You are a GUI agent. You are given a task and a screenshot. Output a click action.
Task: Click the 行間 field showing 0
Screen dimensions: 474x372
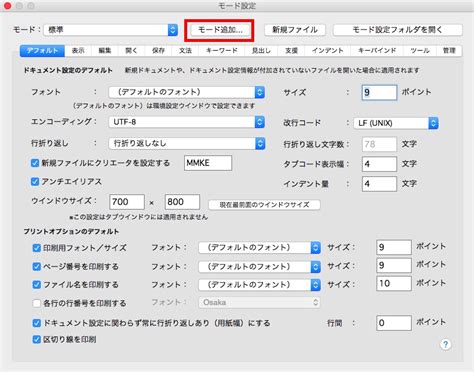394,323
